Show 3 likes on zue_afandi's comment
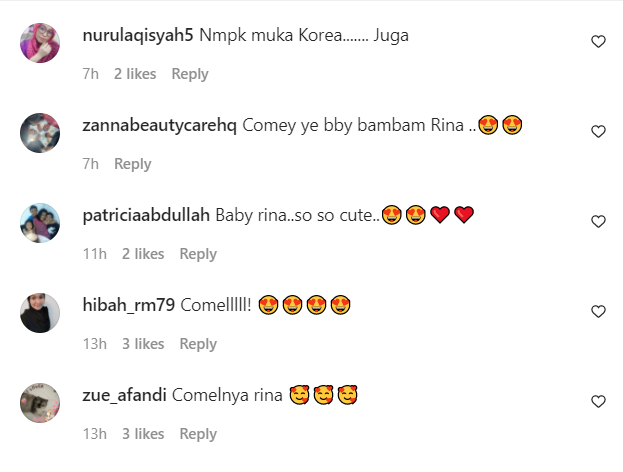This screenshot has height=472, width=623. click(x=143, y=434)
